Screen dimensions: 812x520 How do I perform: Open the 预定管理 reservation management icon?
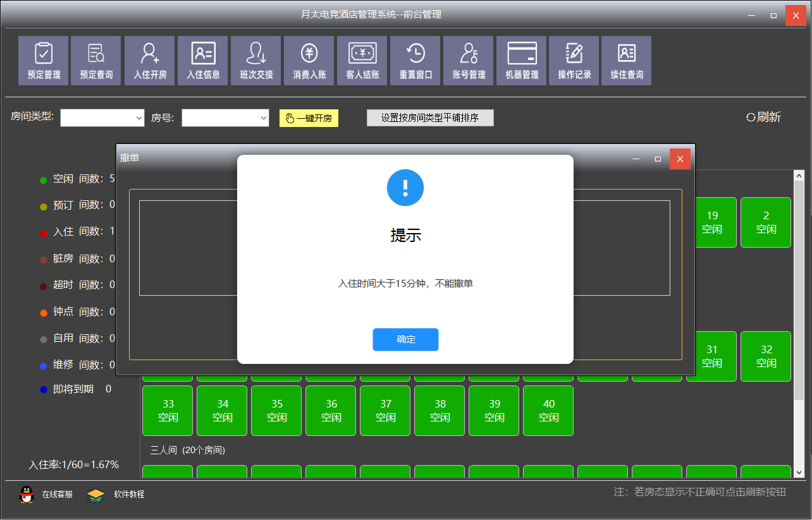coord(44,61)
